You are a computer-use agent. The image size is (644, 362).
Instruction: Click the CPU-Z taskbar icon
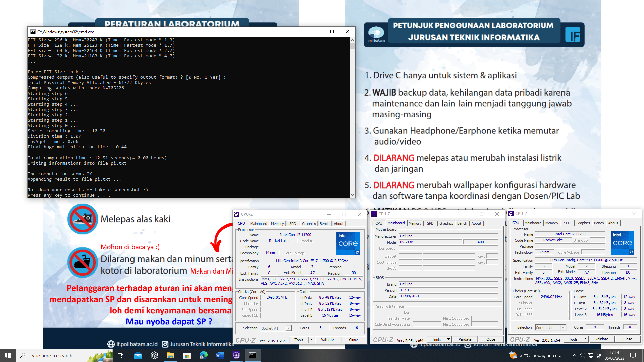tap(236, 355)
